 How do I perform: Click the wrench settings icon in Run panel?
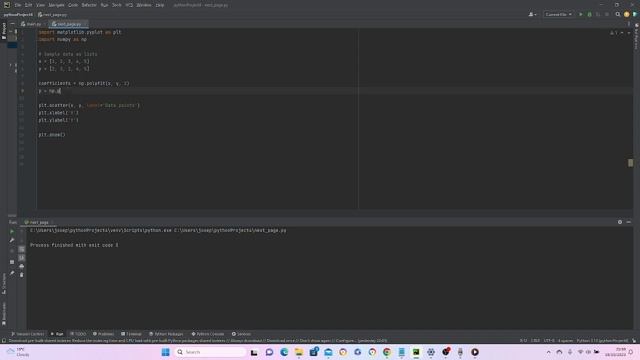pos(12,240)
